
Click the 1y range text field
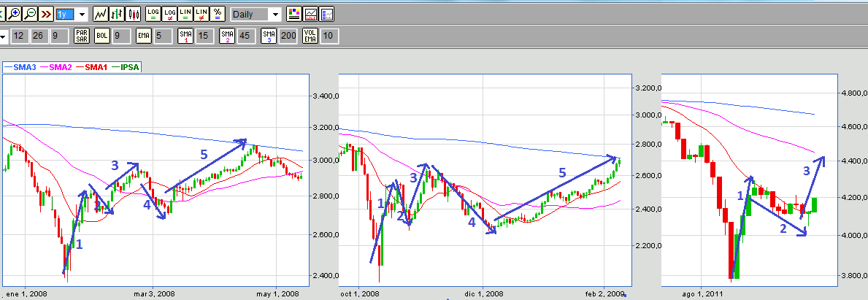tap(66, 14)
